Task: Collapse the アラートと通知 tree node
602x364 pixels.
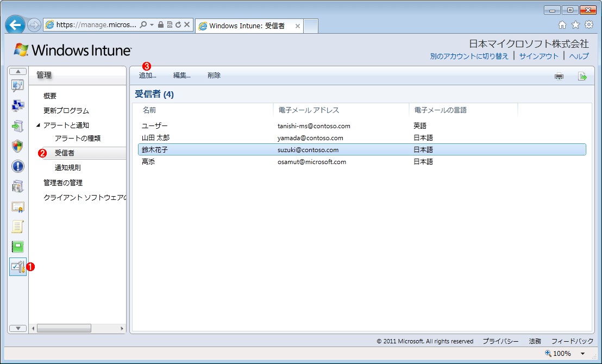Action: coord(38,125)
